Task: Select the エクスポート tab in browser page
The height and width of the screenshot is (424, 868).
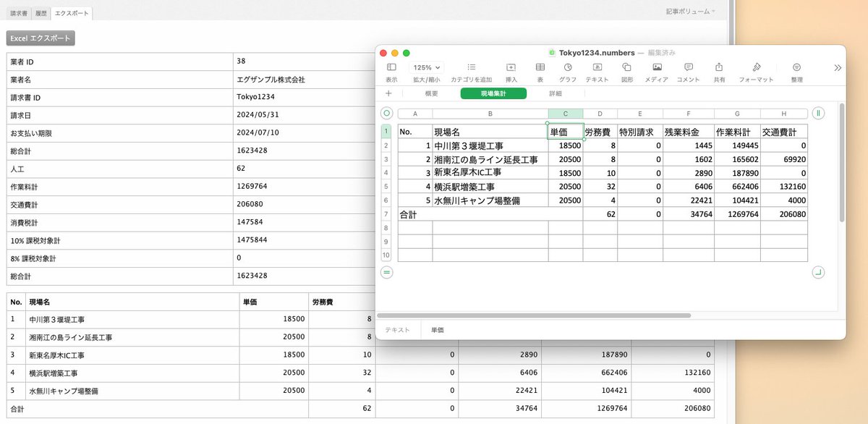Action: 72,13
